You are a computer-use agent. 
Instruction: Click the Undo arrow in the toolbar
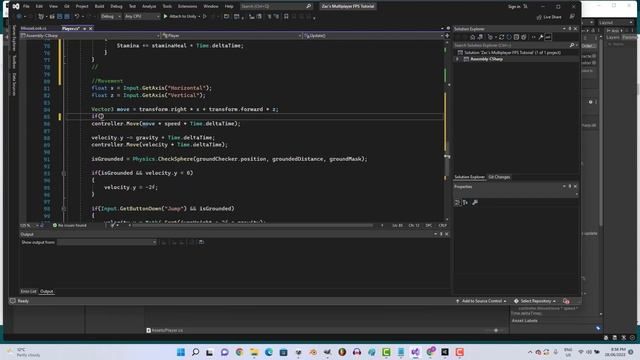tap(77, 16)
